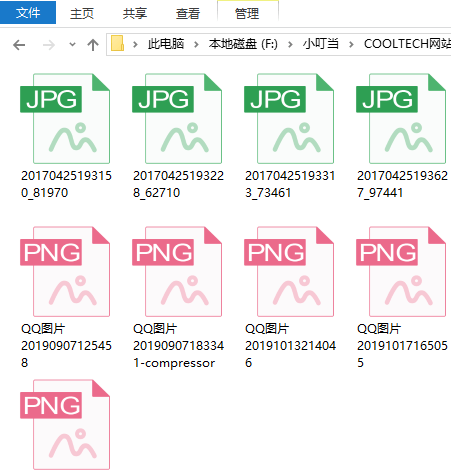Select JPG file 20170425193228_62710 icon

(x=177, y=119)
